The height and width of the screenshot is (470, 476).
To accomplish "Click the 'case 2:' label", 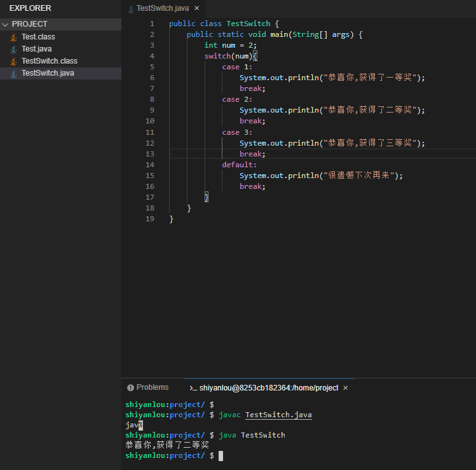I will click(x=237, y=99).
